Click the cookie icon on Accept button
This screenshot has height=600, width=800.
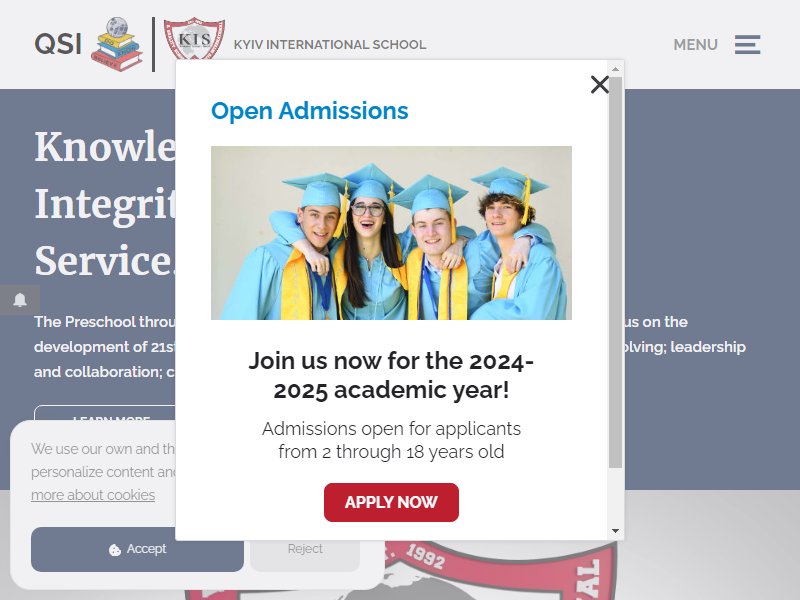coord(115,549)
